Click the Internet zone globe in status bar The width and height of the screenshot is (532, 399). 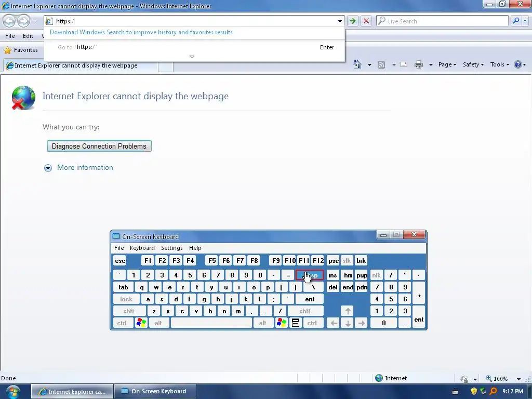point(379,378)
